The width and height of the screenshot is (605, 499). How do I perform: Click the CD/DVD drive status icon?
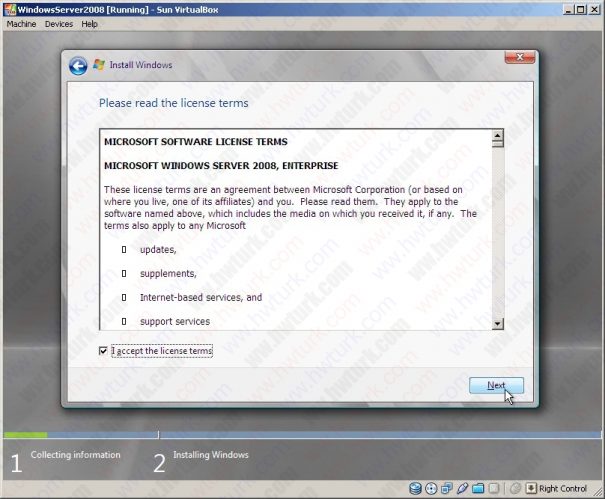tap(431, 489)
